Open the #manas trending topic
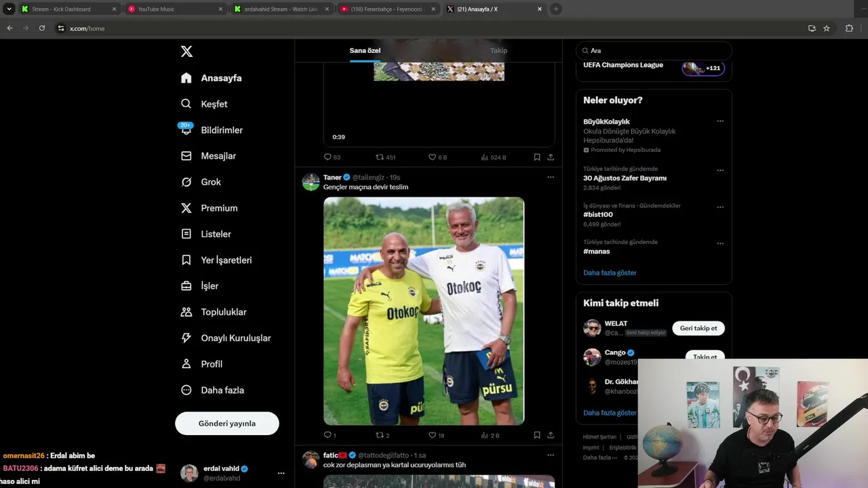 click(597, 251)
